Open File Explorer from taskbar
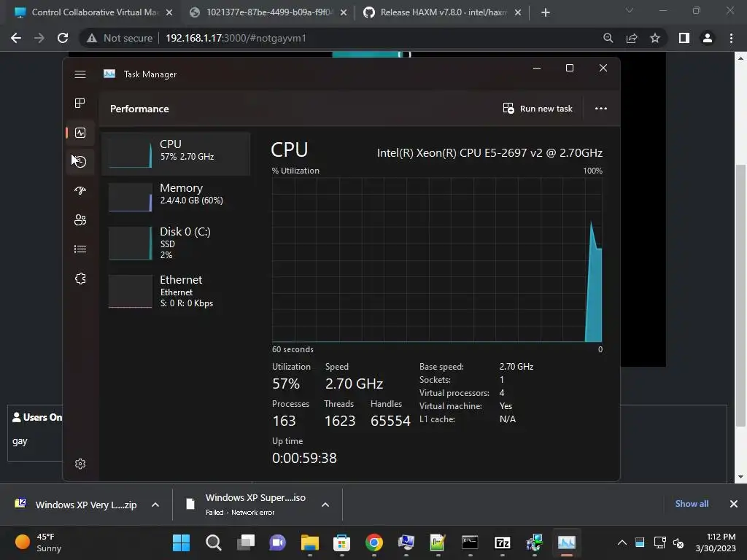This screenshot has width=747, height=560. pos(309,542)
